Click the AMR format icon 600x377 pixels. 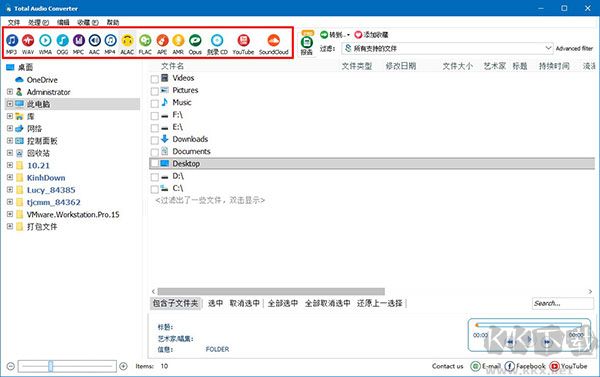[178, 44]
